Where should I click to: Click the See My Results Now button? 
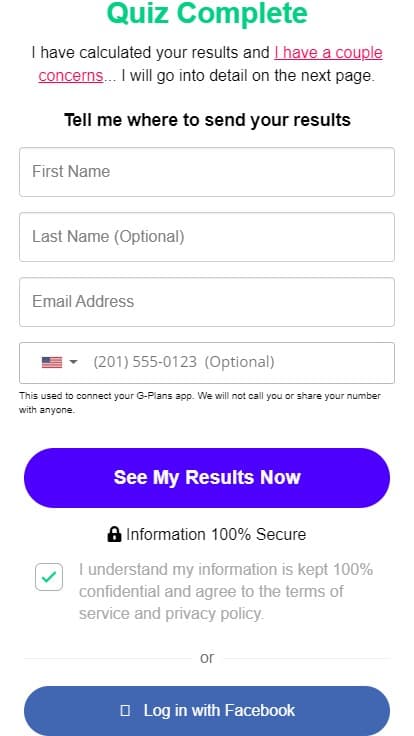tap(207, 478)
